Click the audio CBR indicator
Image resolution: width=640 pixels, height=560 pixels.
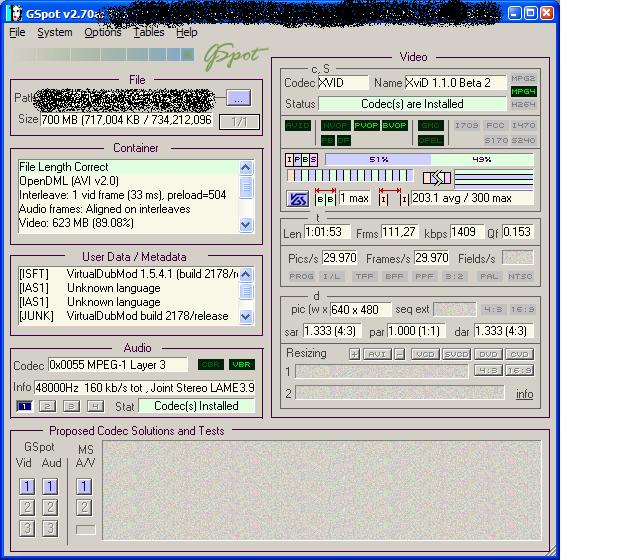[x=211, y=364]
